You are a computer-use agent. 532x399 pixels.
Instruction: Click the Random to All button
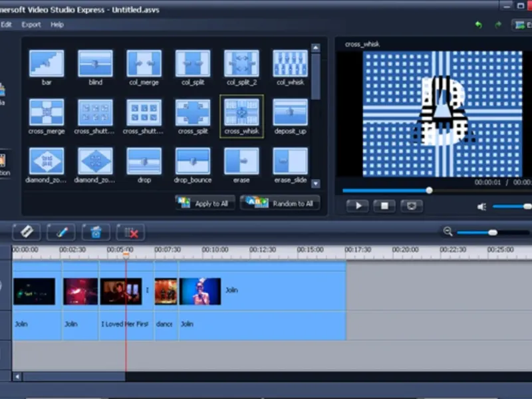point(280,203)
